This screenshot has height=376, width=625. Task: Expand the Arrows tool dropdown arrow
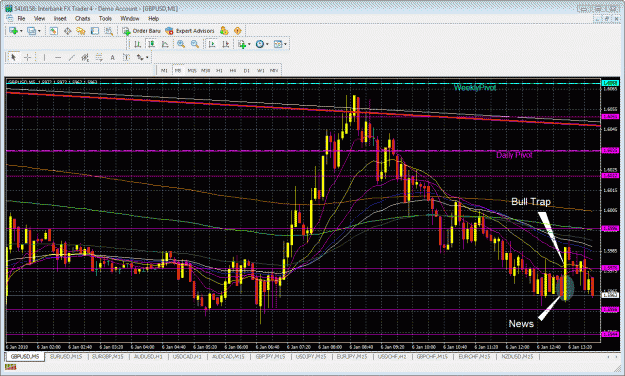(x=147, y=57)
